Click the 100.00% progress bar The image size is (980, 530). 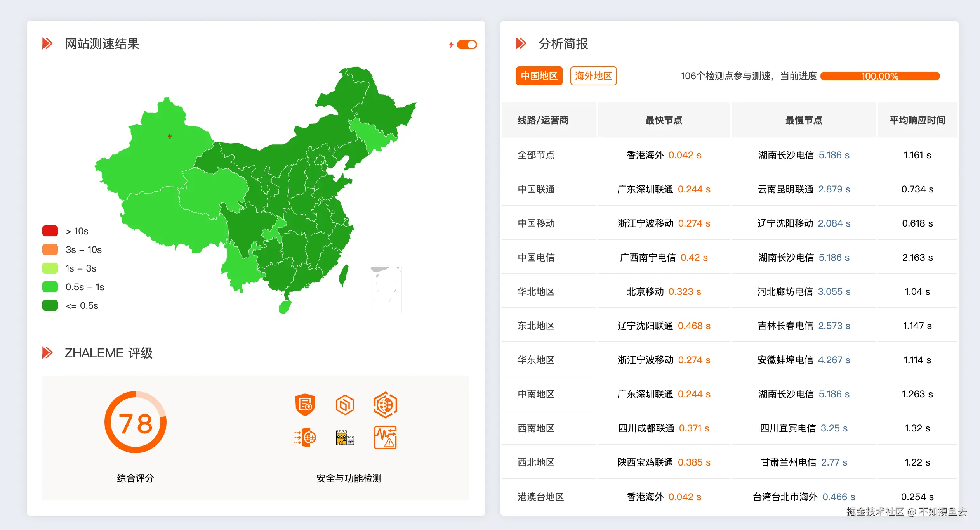(880, 76)
